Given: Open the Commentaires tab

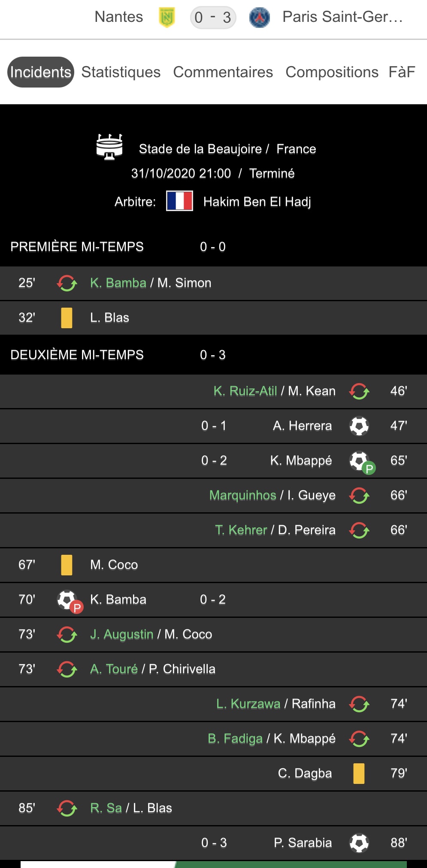Looking at the screenshot, I should pyautogui.click(x=223, y=72).
